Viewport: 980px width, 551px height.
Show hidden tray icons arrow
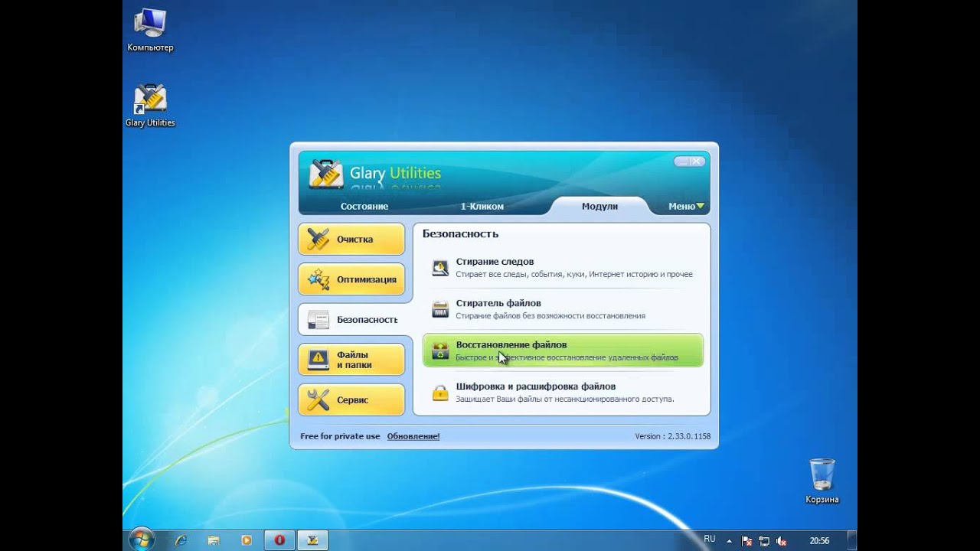(730, 541)
